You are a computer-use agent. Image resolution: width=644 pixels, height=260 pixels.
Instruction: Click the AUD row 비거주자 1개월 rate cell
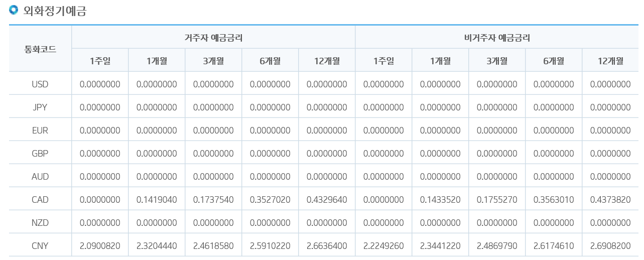pyautogui.click(x=440, y=176)
